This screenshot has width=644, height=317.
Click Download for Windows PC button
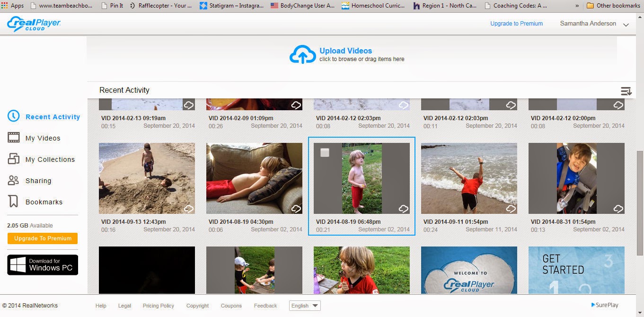click(43, 265)
